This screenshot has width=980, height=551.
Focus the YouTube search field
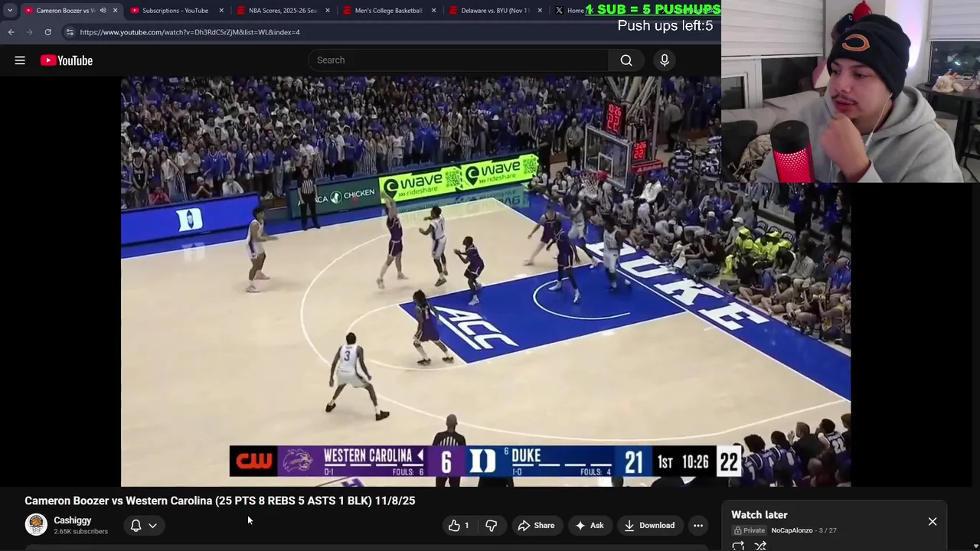(x=459, y=60)
